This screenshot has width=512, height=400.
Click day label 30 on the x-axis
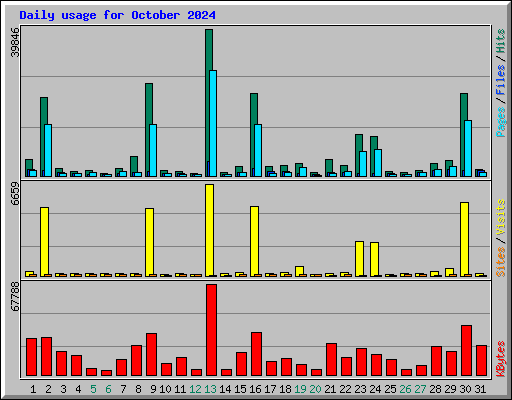coord(465,389)
